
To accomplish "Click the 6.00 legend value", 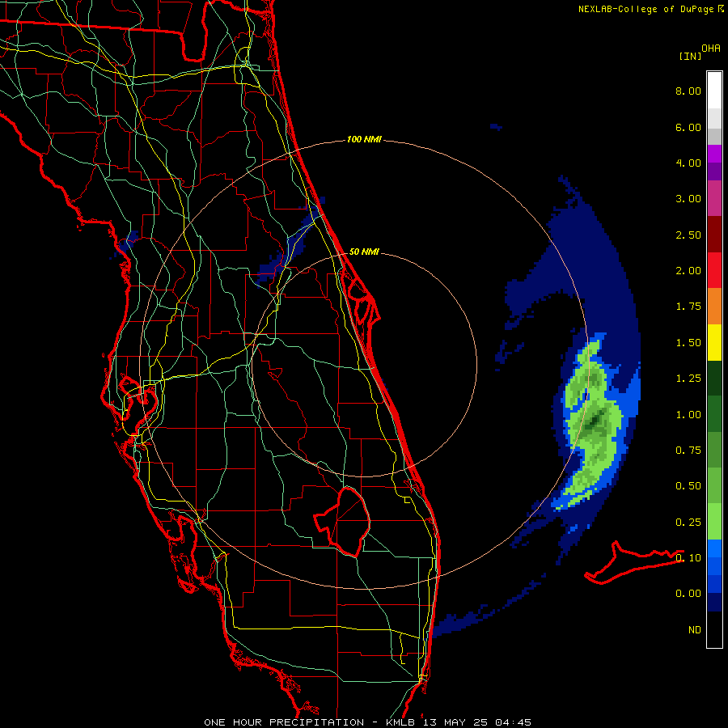I will coord(688,127).
